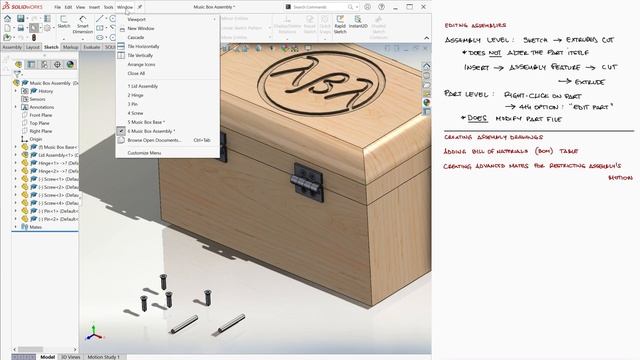Image resolution: width=640 pixels, height=360 pixels.
Task: Open the Viewport submenu entry
Action: [167, 19]
